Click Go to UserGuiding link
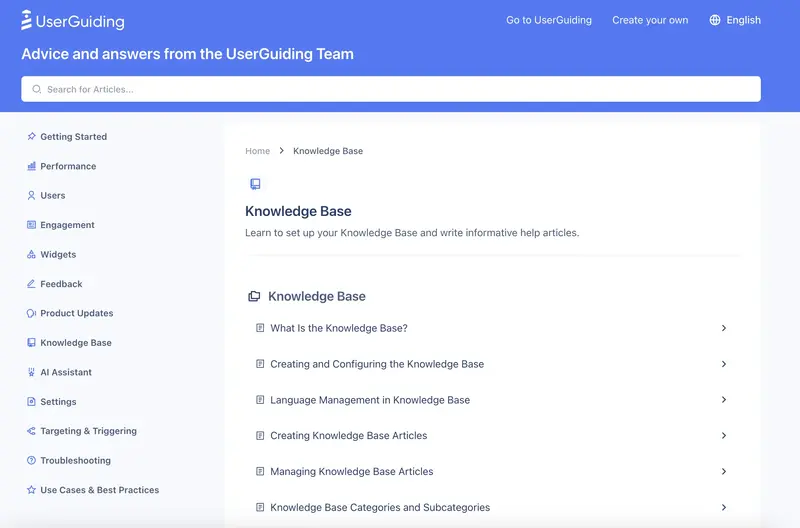This screenshot has height=528, width=800. (549, 20)
